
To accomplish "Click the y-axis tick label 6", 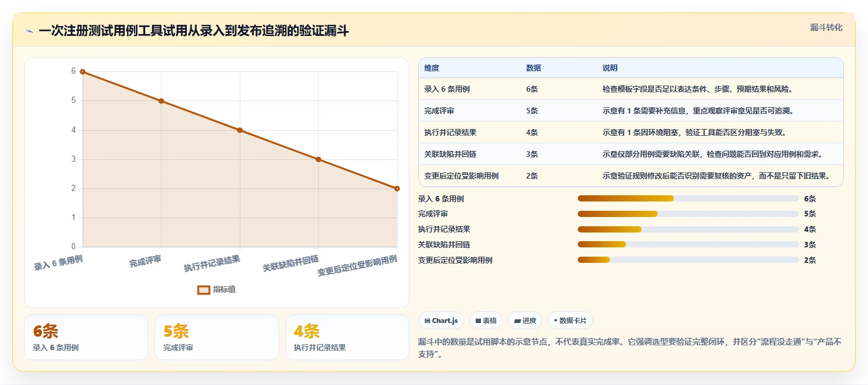I will [73, 71].
